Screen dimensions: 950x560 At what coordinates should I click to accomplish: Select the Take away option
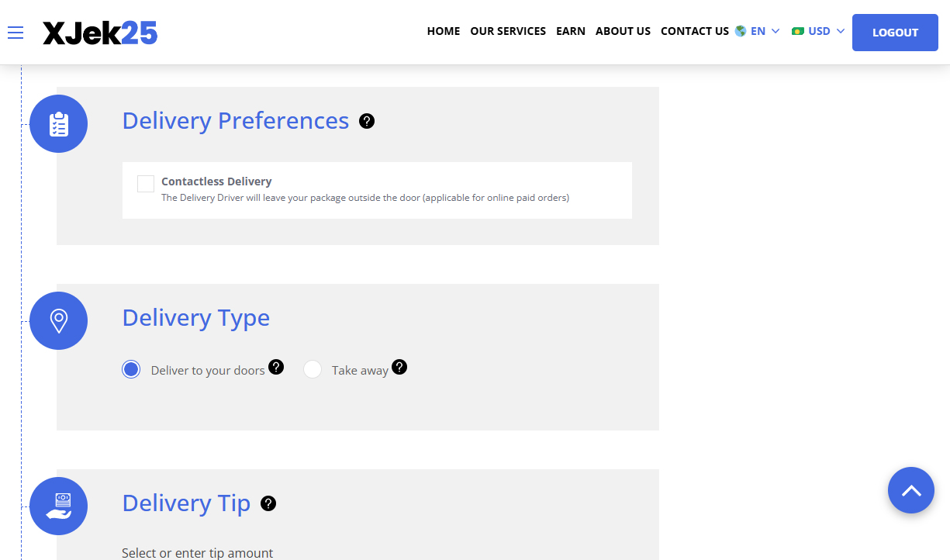point(312,369)
